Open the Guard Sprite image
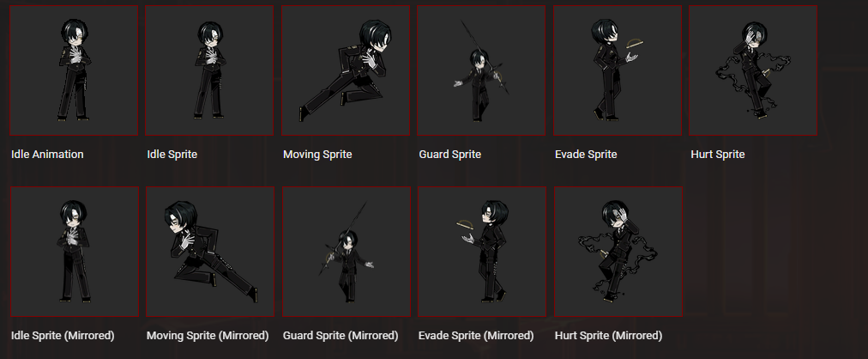868x359 pixels. 482,70
